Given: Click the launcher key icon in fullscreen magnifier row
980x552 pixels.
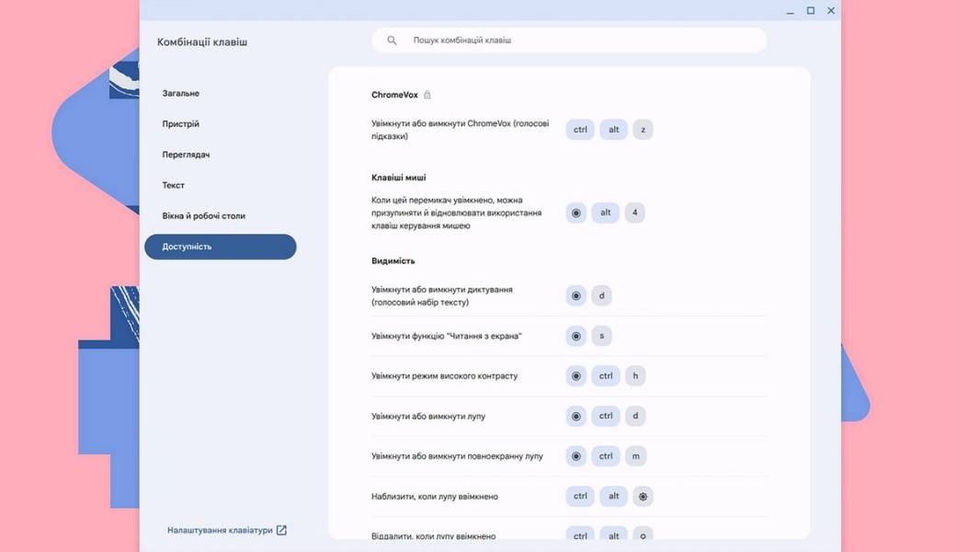Looking at the screenshot, I should 576,456.
